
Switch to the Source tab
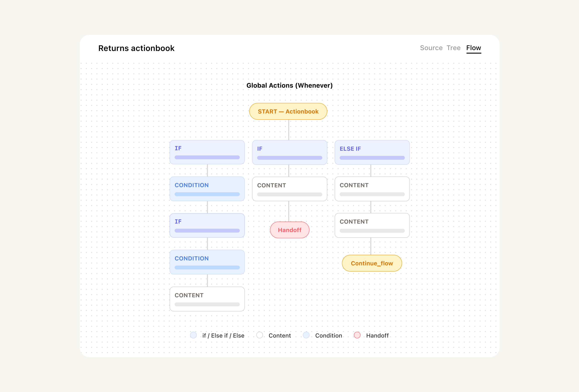(431, 48)
